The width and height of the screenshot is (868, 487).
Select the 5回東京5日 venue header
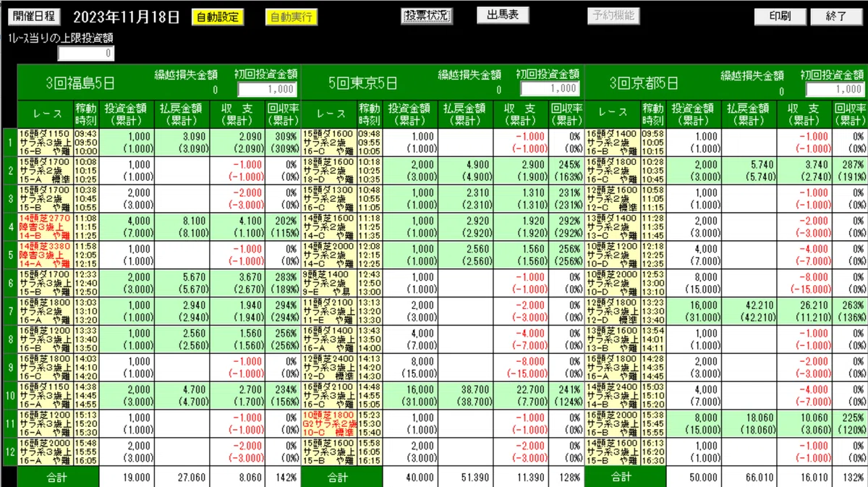tap(363, 82)
